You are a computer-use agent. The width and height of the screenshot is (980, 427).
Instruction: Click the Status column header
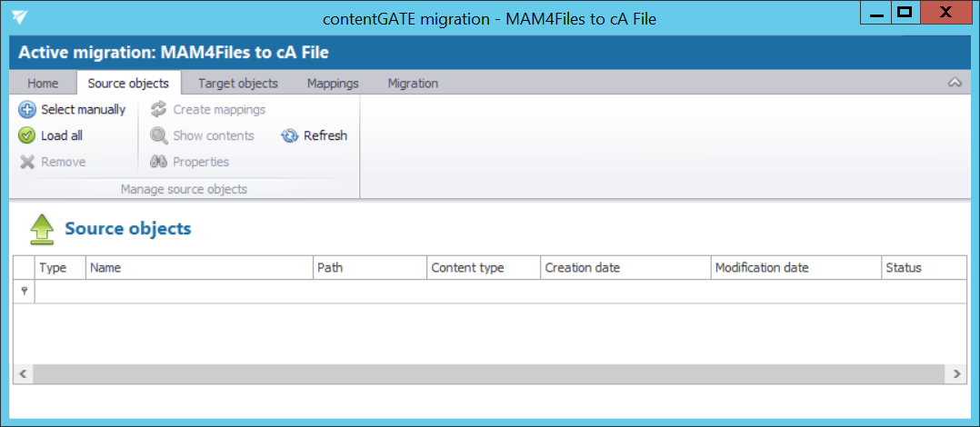(x=923, y=268)
